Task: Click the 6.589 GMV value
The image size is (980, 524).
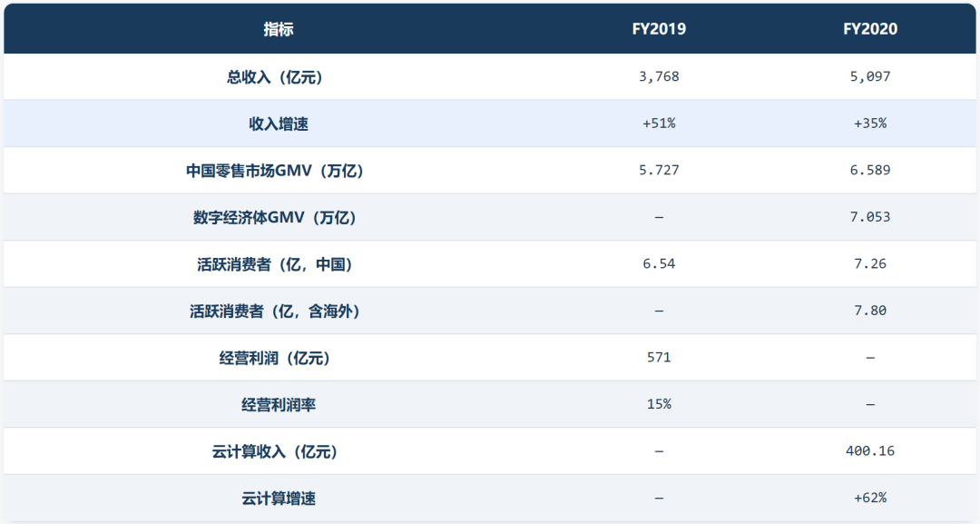Action: pos(870,170)
